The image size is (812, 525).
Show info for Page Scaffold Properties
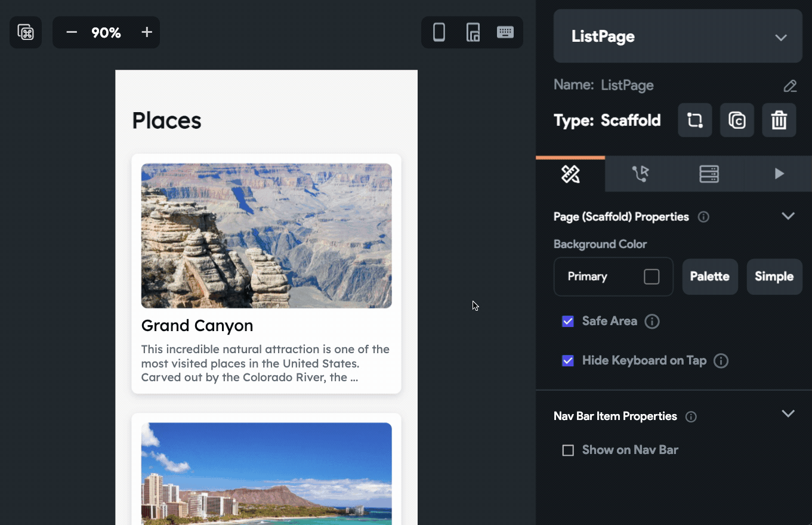[703, 217]
